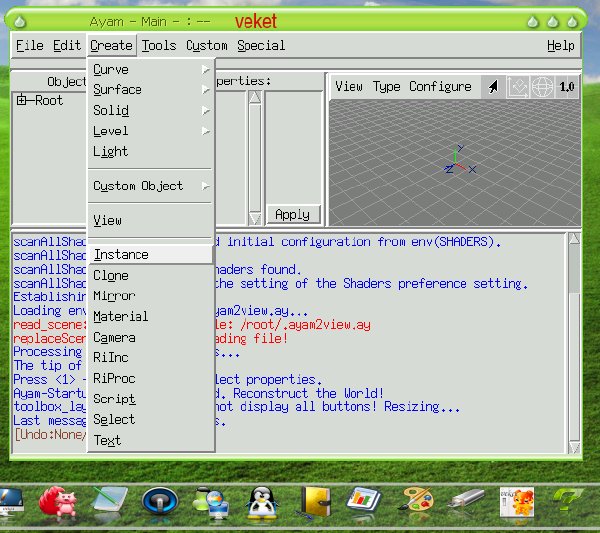Open the viewport Type menu
600x533 pixels.
[x=386, y=87]
